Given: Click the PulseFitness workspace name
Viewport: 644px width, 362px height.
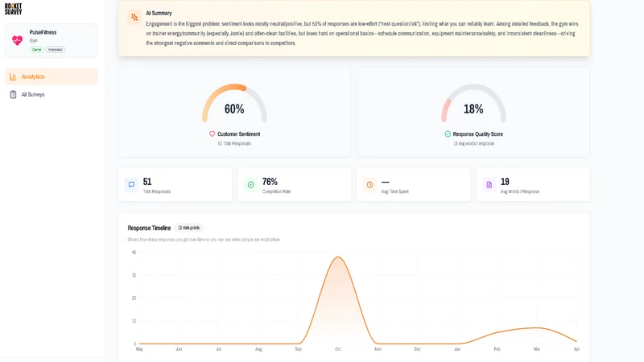Looking at the screenshot, I should (43, 32).
